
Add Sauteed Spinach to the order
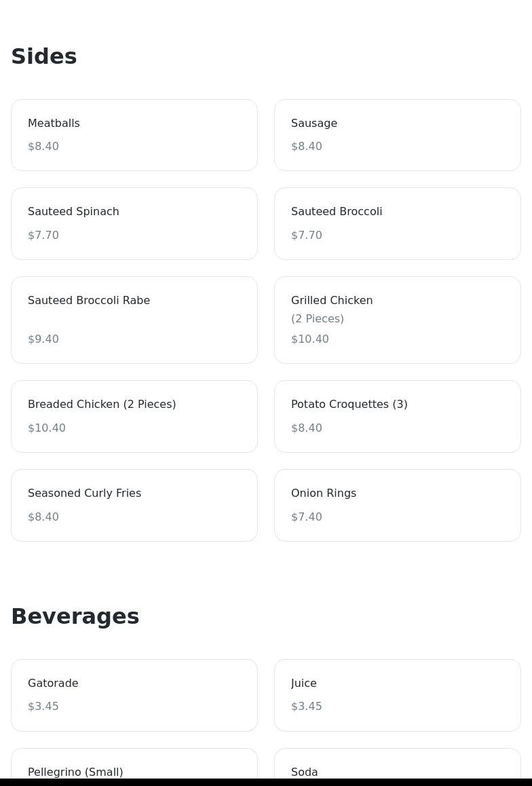134,223
